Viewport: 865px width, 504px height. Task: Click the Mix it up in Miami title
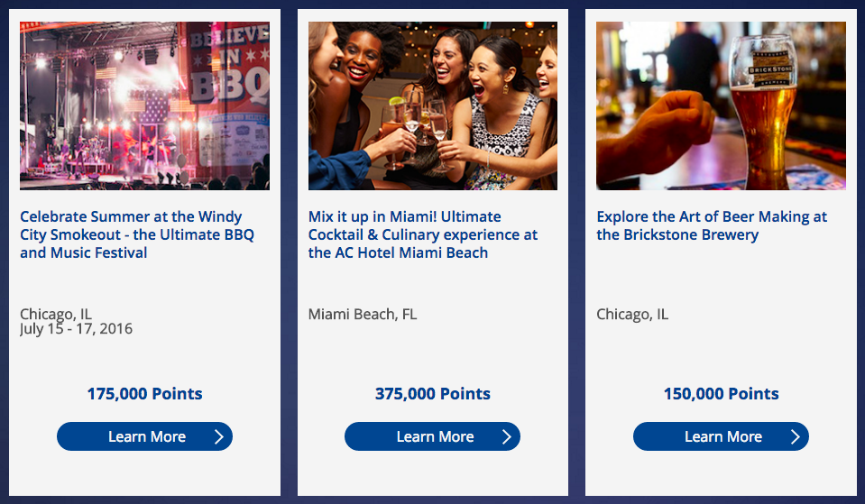(423, 234)
